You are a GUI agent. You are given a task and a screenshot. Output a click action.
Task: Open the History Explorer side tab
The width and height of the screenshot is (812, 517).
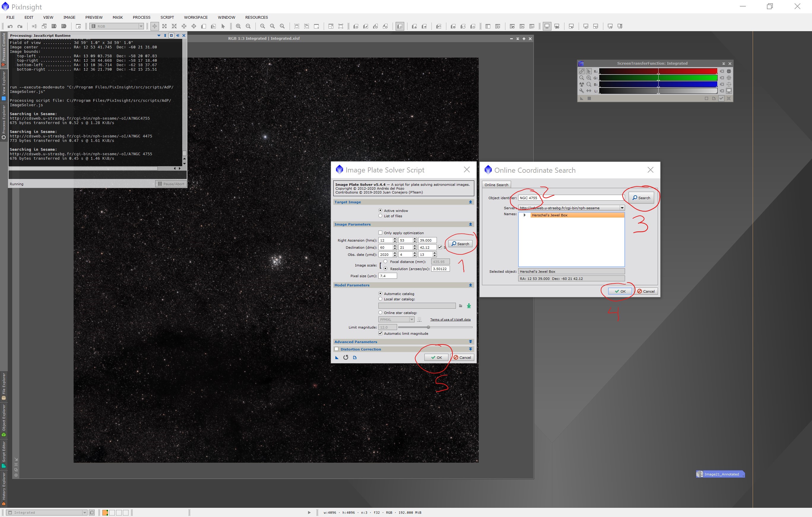point(4,489)
